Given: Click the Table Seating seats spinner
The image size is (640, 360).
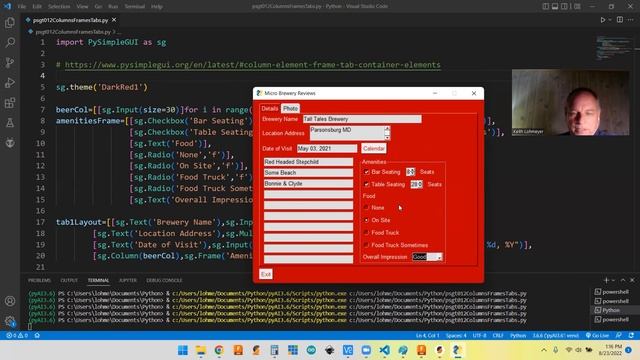Looking at the screenshot, I should click(416, 184).
